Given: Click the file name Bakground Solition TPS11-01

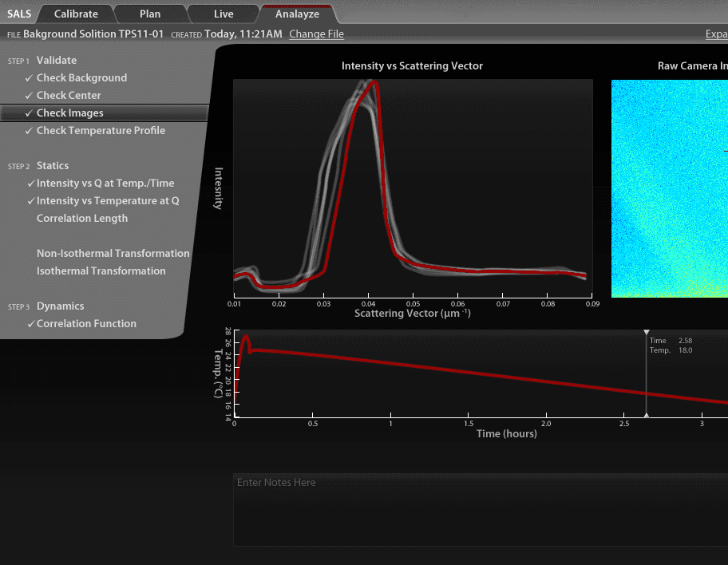Looking at the screenshot, I should 93,34.
